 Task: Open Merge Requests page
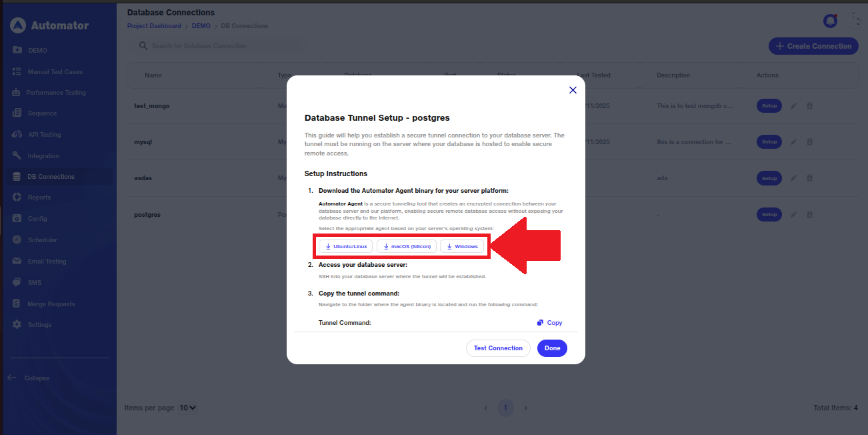pyautogui.click(x=51, y=304)
